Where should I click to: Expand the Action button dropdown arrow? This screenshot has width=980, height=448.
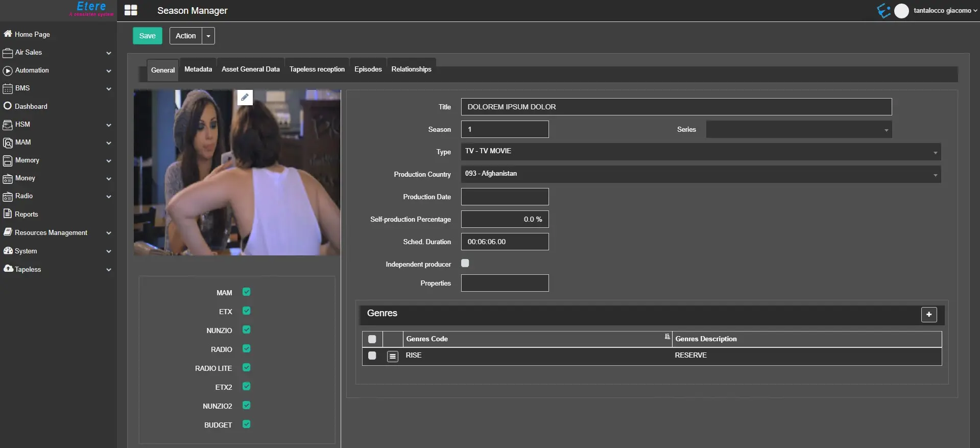(208, 36)
